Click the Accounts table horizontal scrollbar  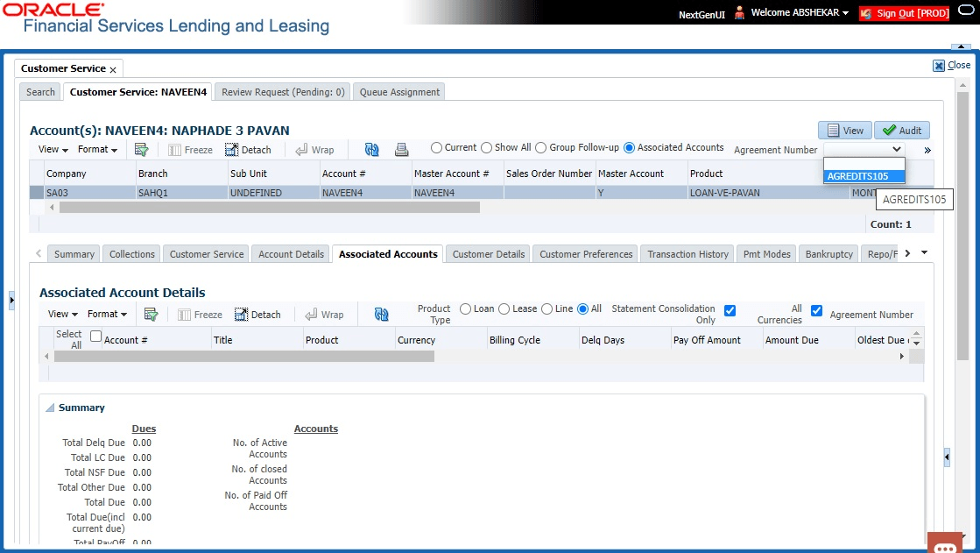coord(270,207)
